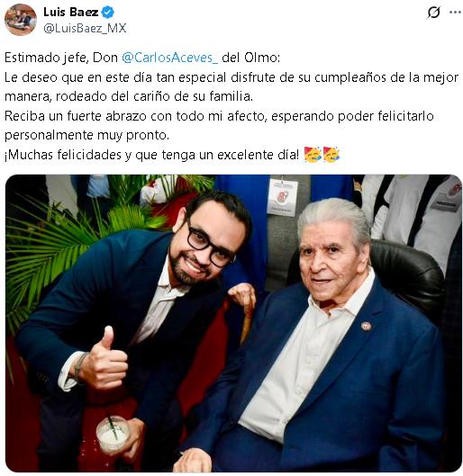Click the second party-face emoji
Screen dimensions: 463x476
[x=331, y=155]
